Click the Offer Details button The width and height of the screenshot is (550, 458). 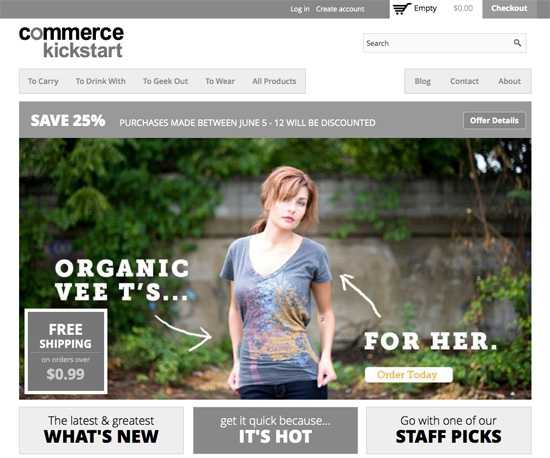tap(494, 121)
